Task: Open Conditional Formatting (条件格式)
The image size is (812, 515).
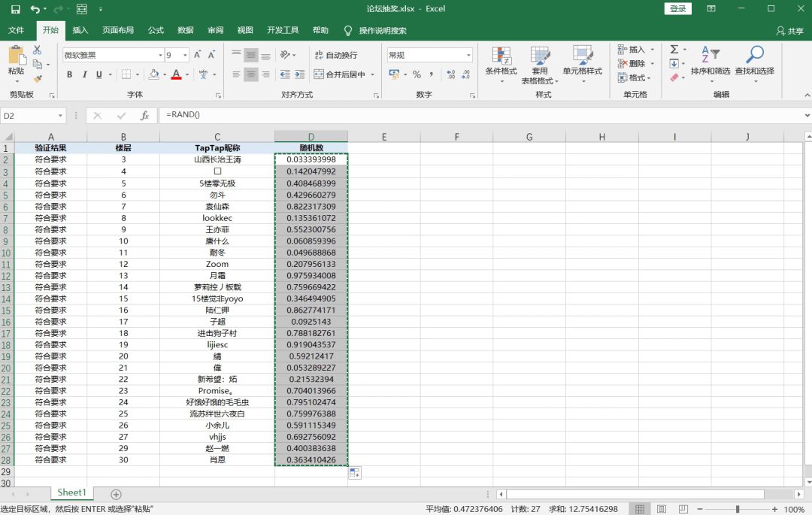Action: click(501, 65)
